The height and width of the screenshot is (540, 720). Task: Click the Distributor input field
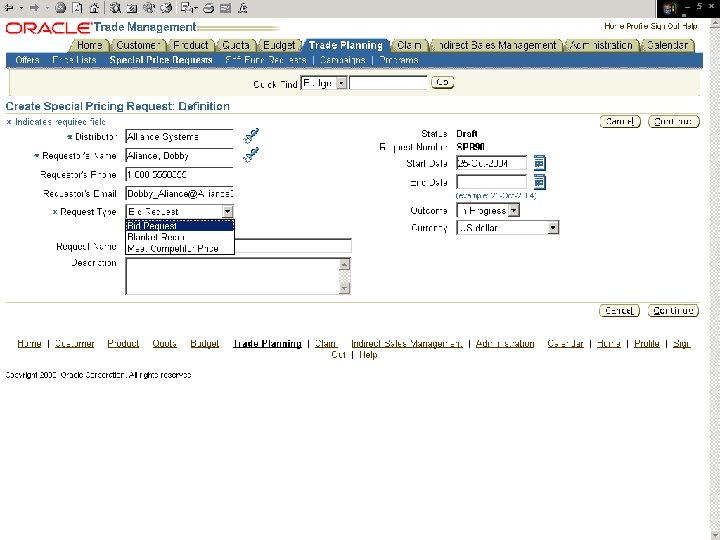[180, 136]
